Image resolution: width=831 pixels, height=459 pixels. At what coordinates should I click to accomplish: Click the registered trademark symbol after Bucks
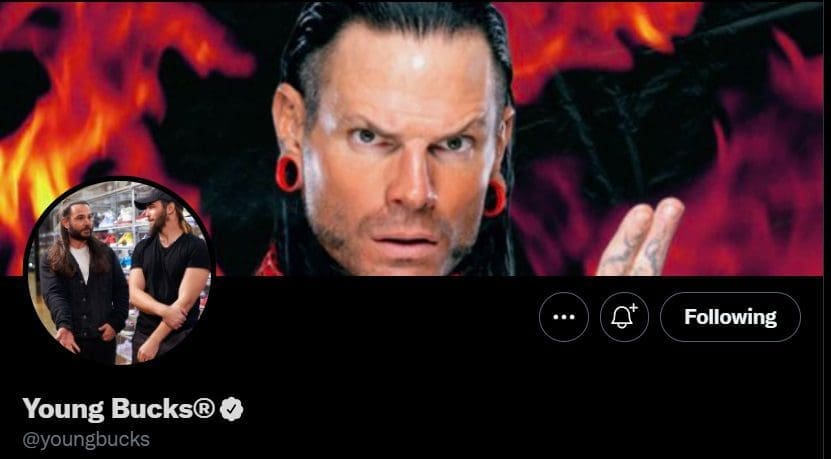pos(202,408)
